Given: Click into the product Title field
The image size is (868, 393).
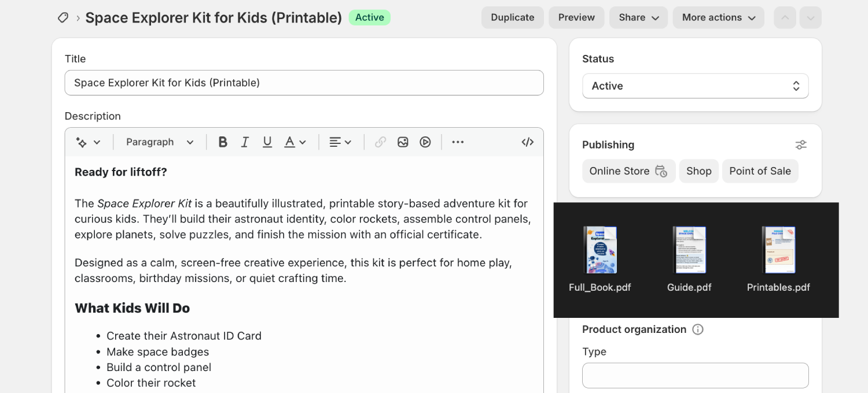Looking at the screenshot, I should (304, 83).
